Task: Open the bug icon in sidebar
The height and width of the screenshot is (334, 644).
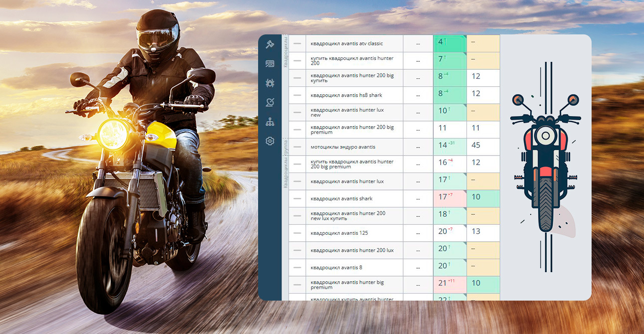Action: point(270,83)
